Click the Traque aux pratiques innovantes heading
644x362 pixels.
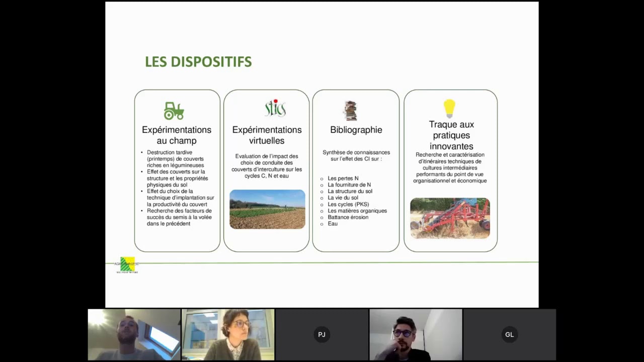click(451, 135)
